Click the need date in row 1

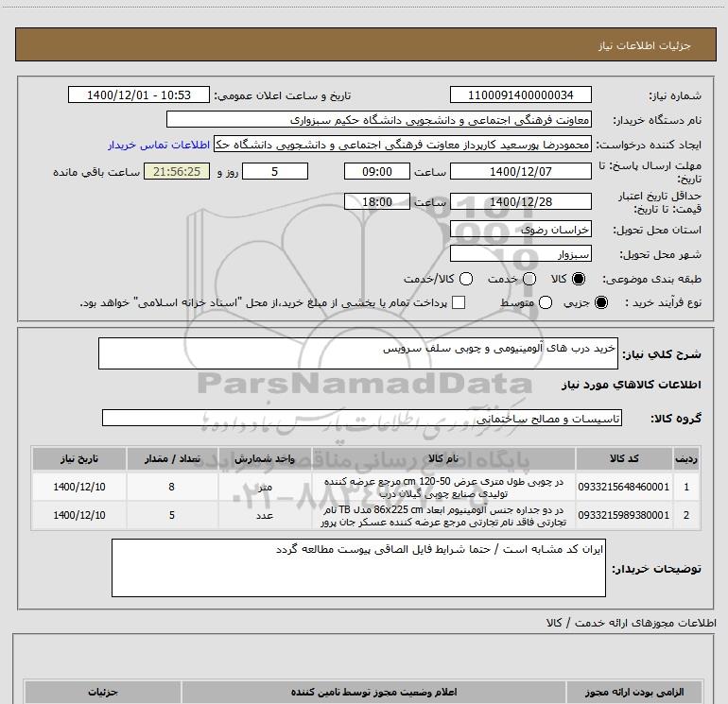click(79, 487)
